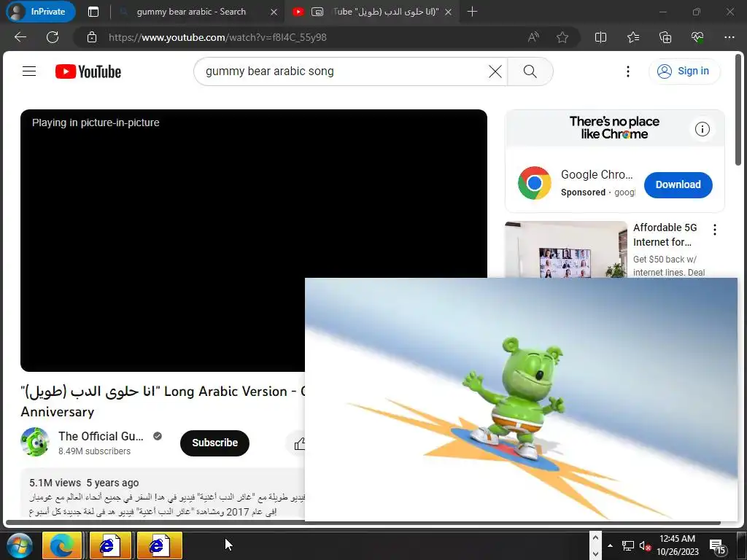This screenshot has width=747, height=560.
Task: Go back to the previous page
Action: (x=20, y=37)
